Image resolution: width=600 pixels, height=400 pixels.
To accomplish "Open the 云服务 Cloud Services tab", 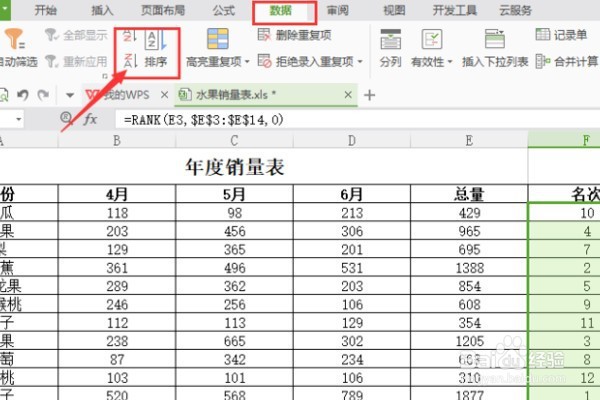I will [x=515, y=10].
